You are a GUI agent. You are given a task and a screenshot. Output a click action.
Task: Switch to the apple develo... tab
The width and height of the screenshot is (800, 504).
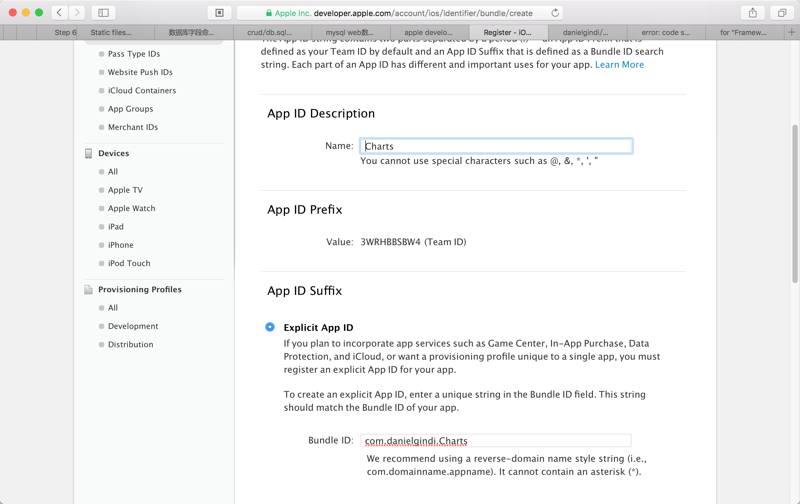(x=428, y=32)
